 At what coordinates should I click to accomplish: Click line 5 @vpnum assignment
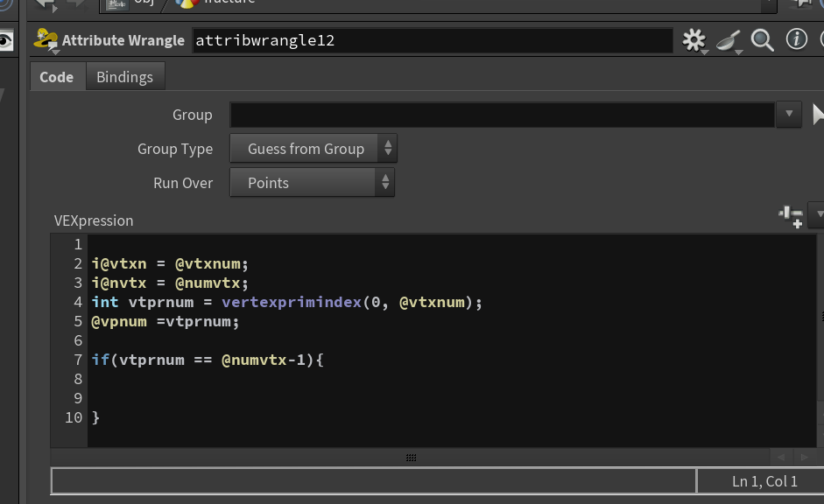pyautogui.click(x=165, y=321)
